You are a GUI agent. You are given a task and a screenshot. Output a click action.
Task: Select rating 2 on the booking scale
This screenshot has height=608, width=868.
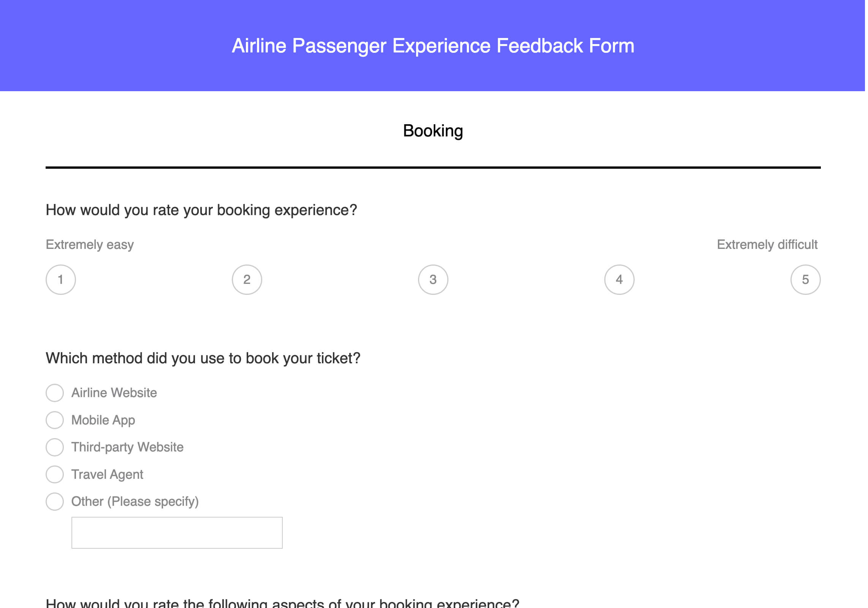(x=247, y=279)
